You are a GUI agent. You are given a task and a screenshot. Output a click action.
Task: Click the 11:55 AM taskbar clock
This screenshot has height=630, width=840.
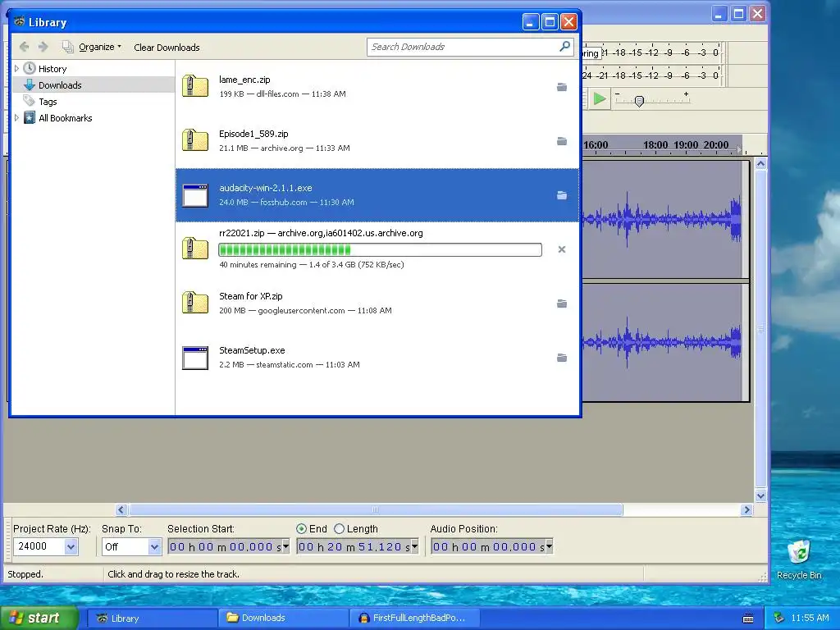[x=810, y=619]
